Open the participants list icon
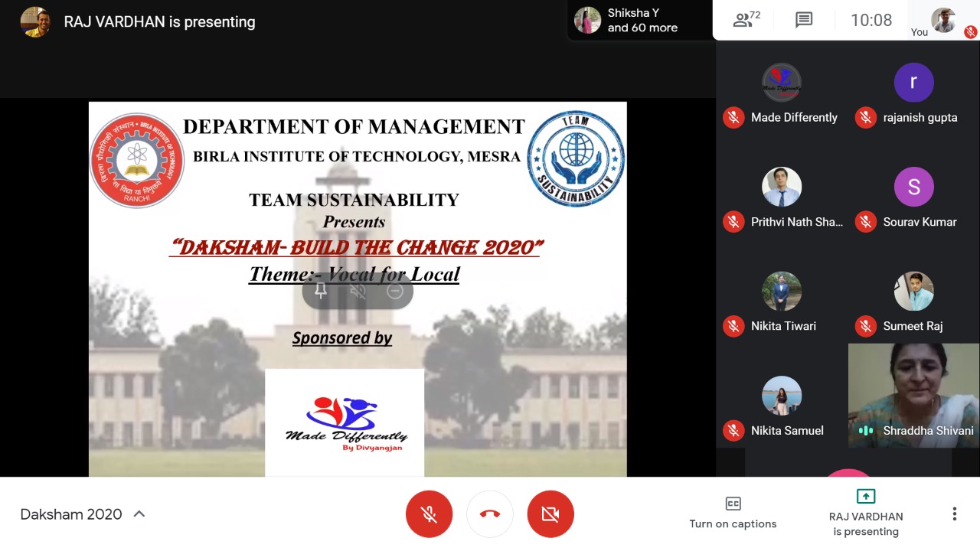Image resolution: width=980 pixels, height=551 pixels. pyautogui.click(x=742, y=20)
